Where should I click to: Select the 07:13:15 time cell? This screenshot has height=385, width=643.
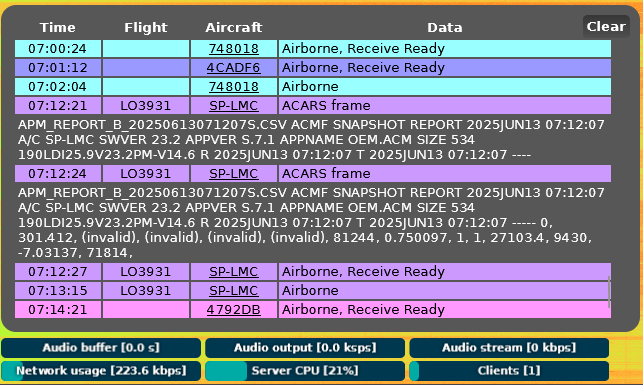coord(58,291)
